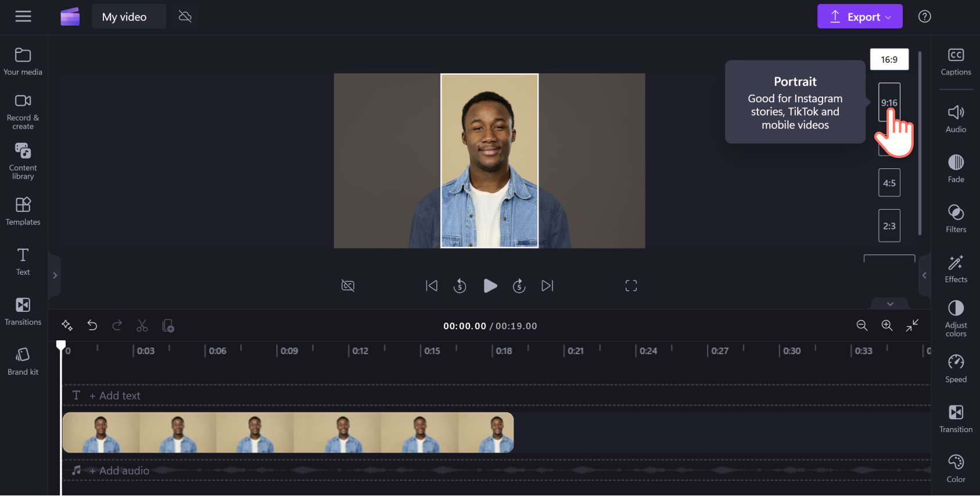
Task: Click the playhead at timeline start
Action: (61, 346)
